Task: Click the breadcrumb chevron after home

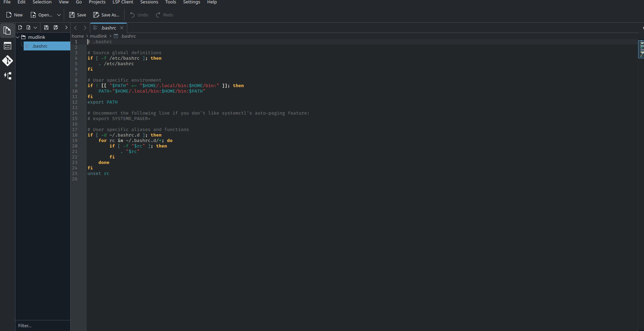Action: [x=87, y=36]
